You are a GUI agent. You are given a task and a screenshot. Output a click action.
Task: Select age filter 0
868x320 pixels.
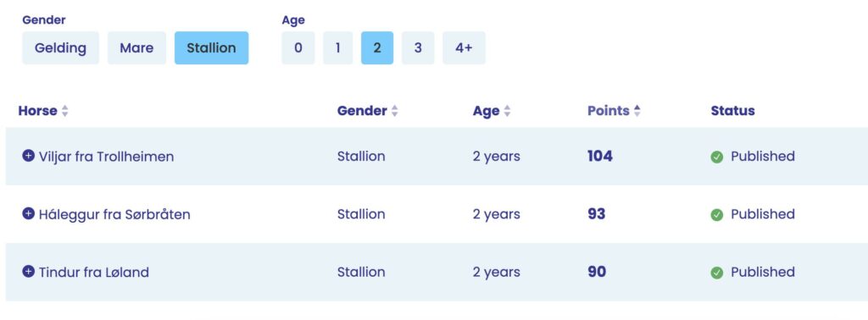coord(298,48)
